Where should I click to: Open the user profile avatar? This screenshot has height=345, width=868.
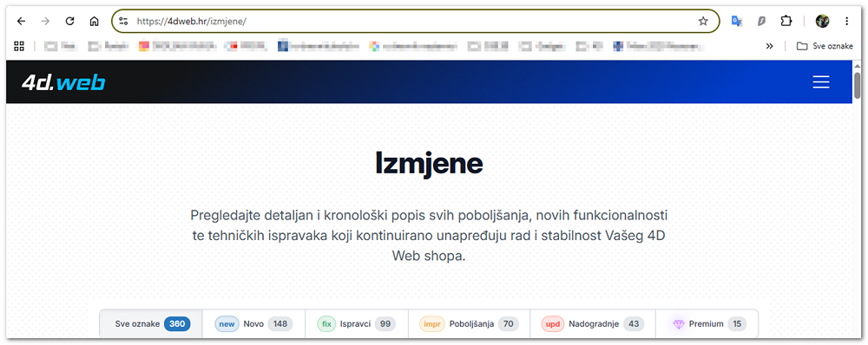click(x=822, y=21)
